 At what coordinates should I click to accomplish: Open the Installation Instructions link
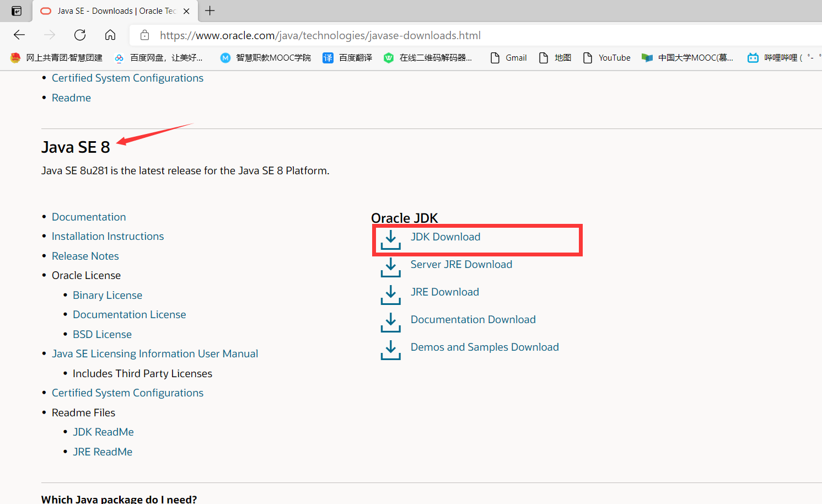pyautogui.click(x=108, y=236)
